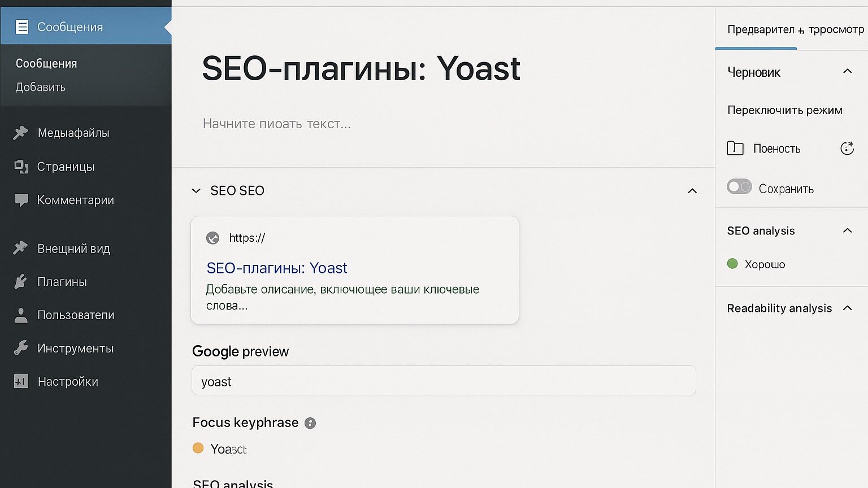Open the Пользователи users icon

click(20, 315)
